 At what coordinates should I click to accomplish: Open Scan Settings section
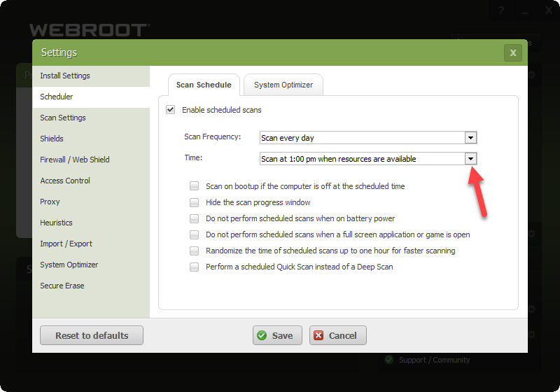pyautogui.click(x=91, y=118)
